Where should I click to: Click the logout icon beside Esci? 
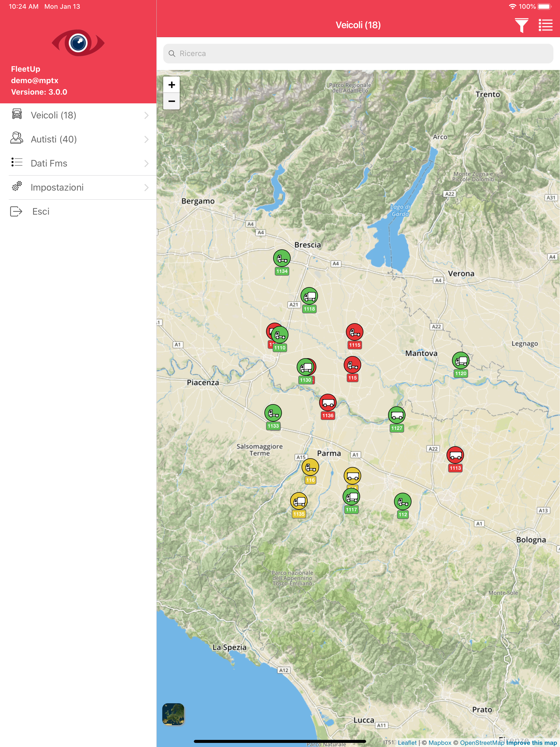[16, 211]
